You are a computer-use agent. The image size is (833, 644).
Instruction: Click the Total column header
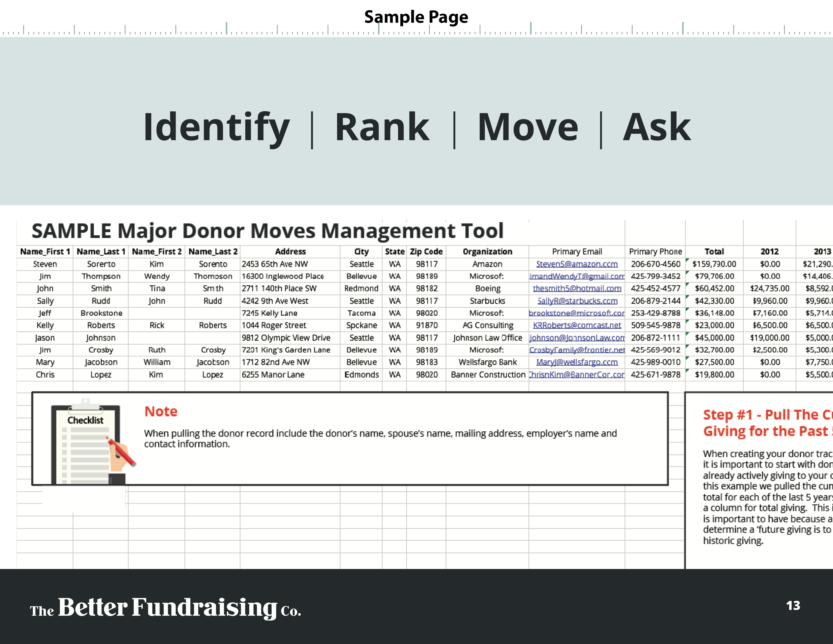714,252
